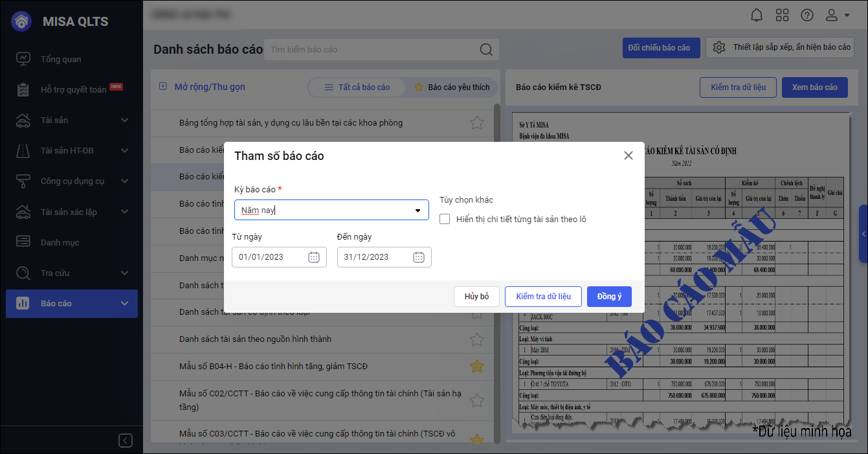The height and width of the screenshot is (454, 868).
Task: Expand Công cụ dụng cụ chevron
Action: 125,181
